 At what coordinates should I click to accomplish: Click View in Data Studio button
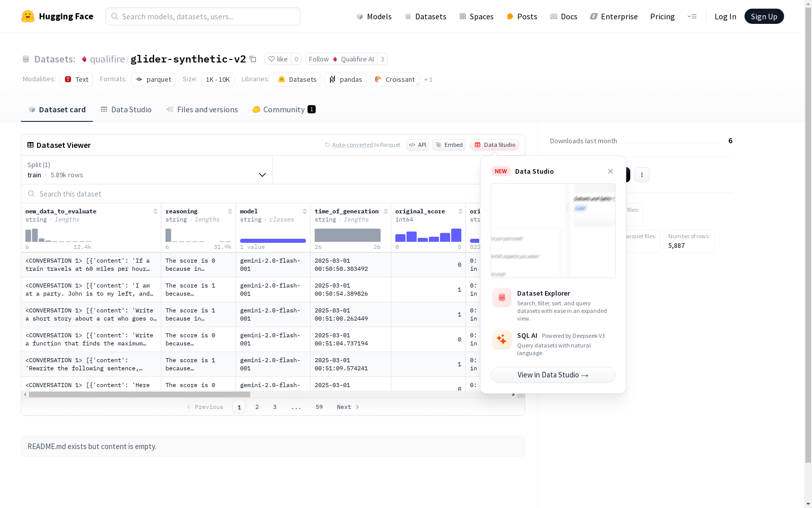click(553, 375)
